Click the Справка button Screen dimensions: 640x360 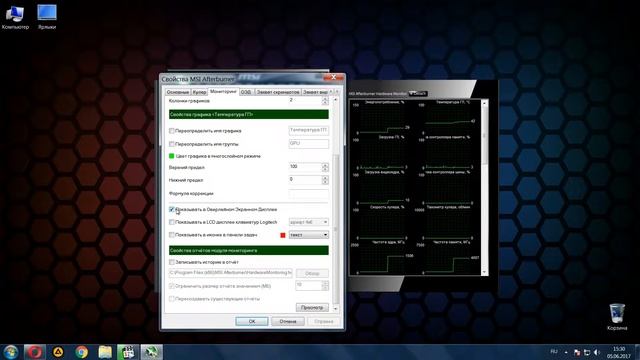coord(324,321)
